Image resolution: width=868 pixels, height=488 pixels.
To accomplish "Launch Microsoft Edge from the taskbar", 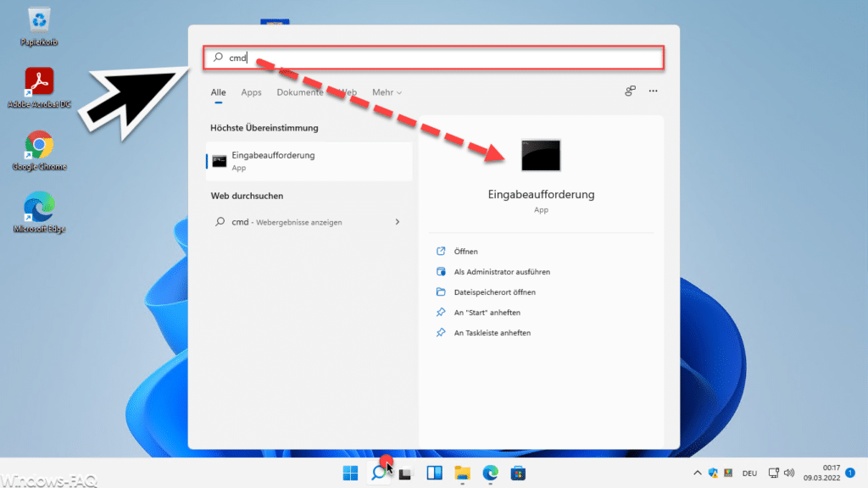I will pyautogui.click(x=491, y=473).
